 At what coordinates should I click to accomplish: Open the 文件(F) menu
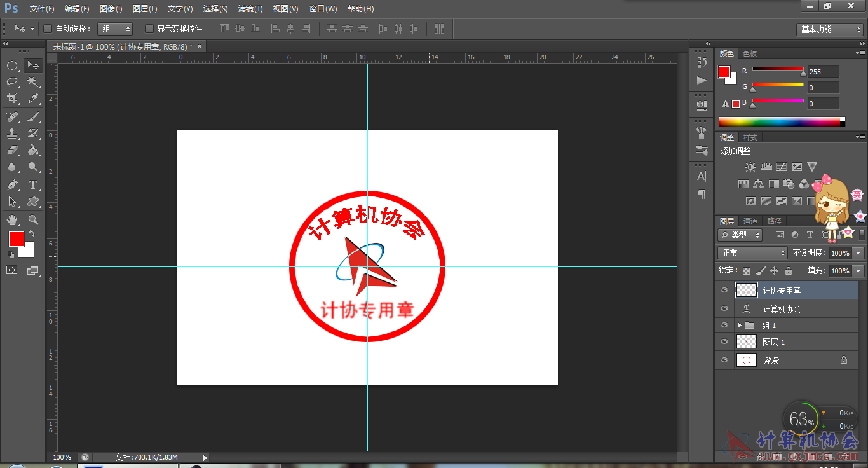click(42, 9)
